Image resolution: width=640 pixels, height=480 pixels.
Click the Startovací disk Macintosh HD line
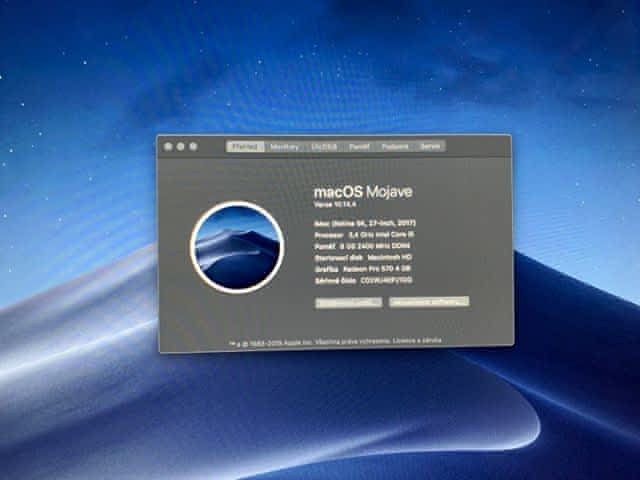coord(363,258)
